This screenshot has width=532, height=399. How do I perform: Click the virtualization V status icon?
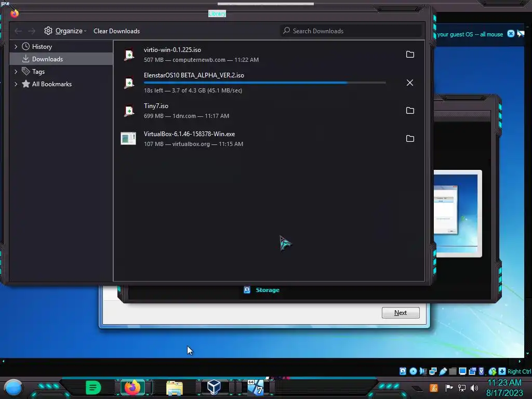(x=481, y=371)
